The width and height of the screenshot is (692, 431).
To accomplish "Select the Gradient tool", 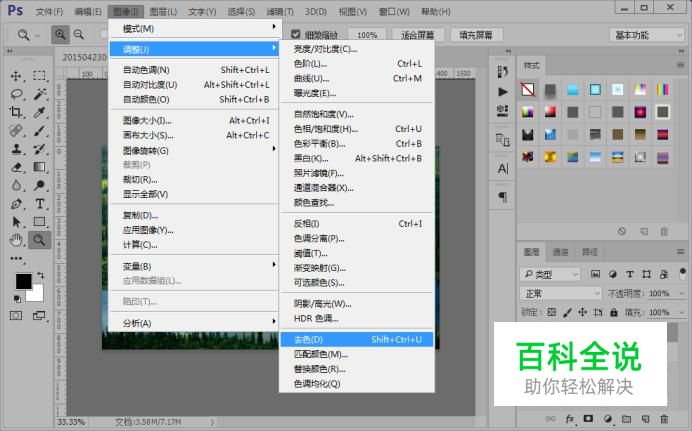I will 40,167.
